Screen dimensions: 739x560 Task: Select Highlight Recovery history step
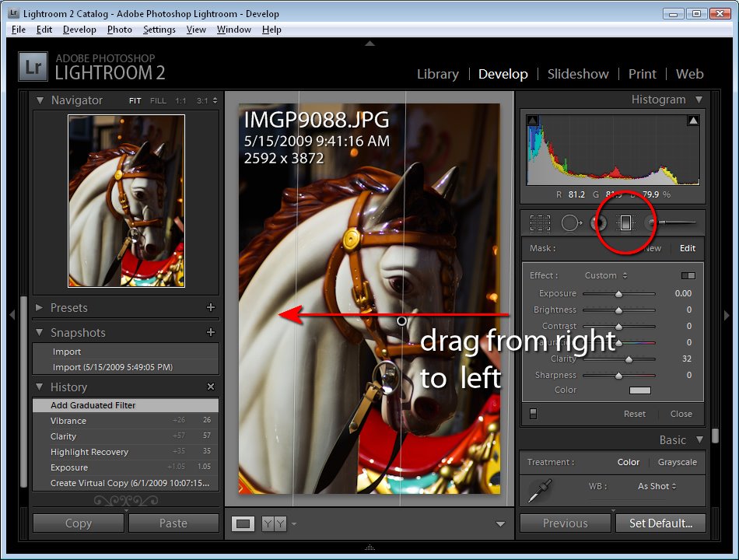(125, 452)
